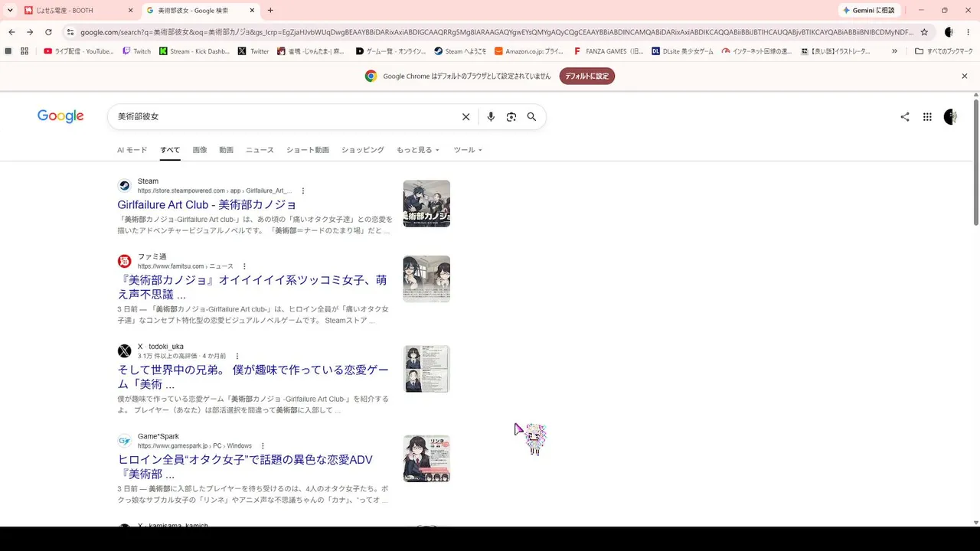Close the BOOTH tab

click(130, 11)
